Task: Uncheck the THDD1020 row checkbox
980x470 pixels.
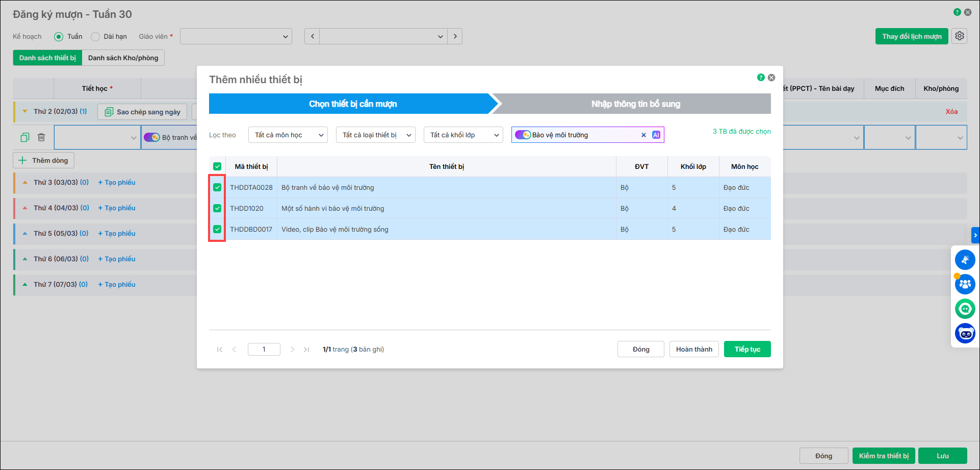Action: pyautogui.click(x=217, y=208)
